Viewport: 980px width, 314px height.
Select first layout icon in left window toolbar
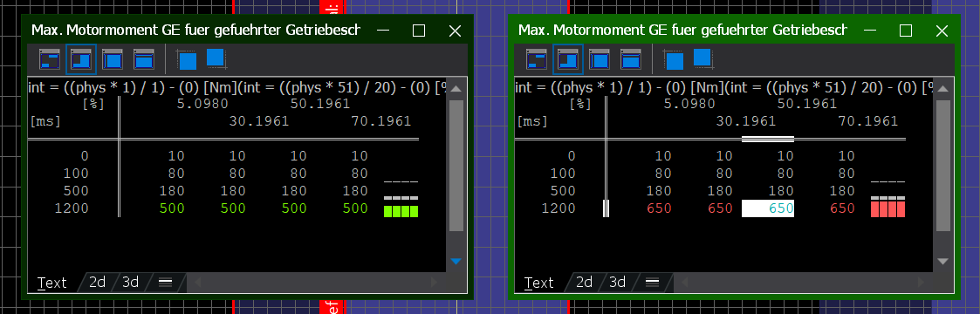point(50,60)
